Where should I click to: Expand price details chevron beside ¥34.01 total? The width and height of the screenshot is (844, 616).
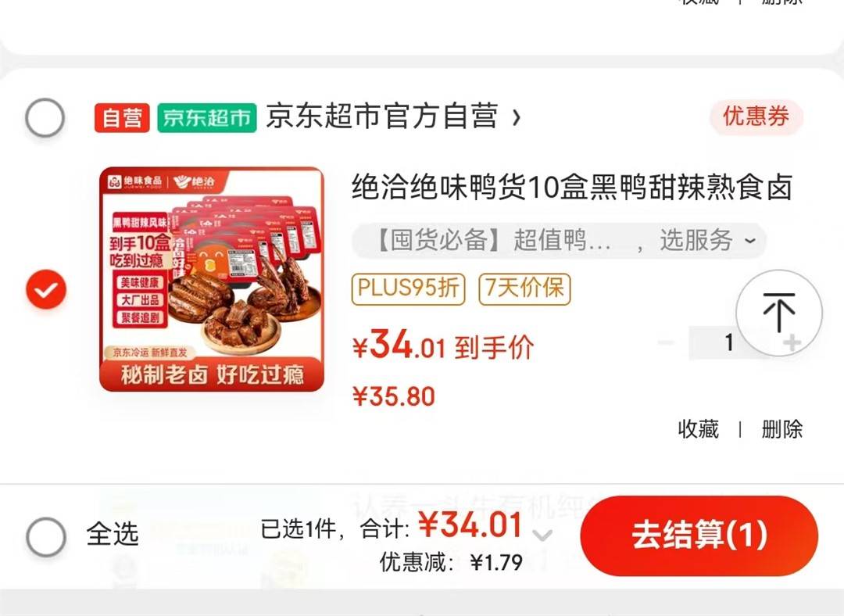coord(542,535)
